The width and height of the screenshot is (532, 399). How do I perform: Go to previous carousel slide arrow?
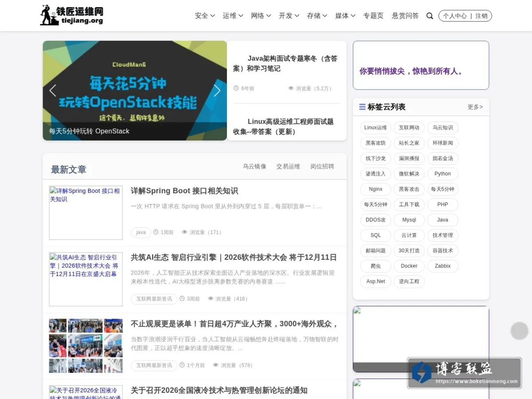coord(52,90)
